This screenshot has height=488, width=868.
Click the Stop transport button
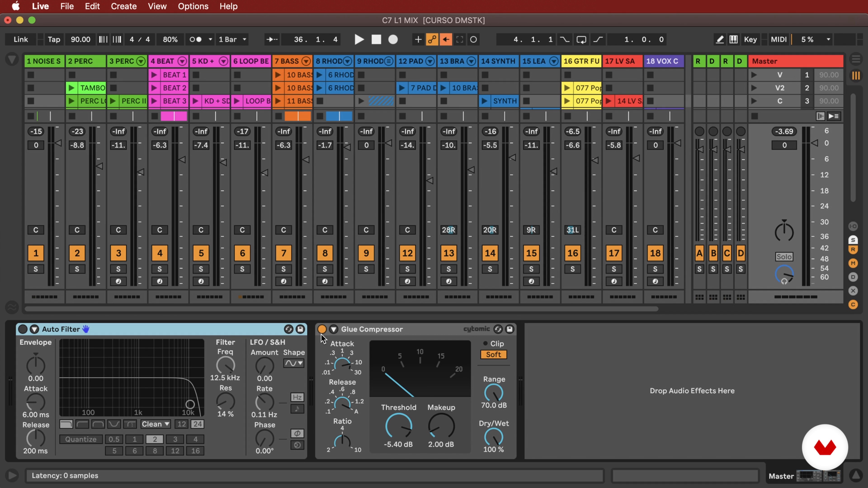click(376, 39)
